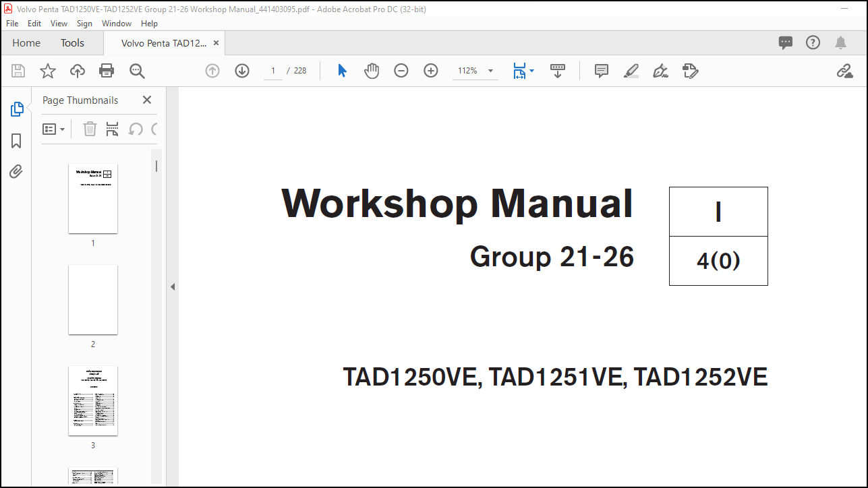Open the Bookmarks pane

click(x=17, y=141)
